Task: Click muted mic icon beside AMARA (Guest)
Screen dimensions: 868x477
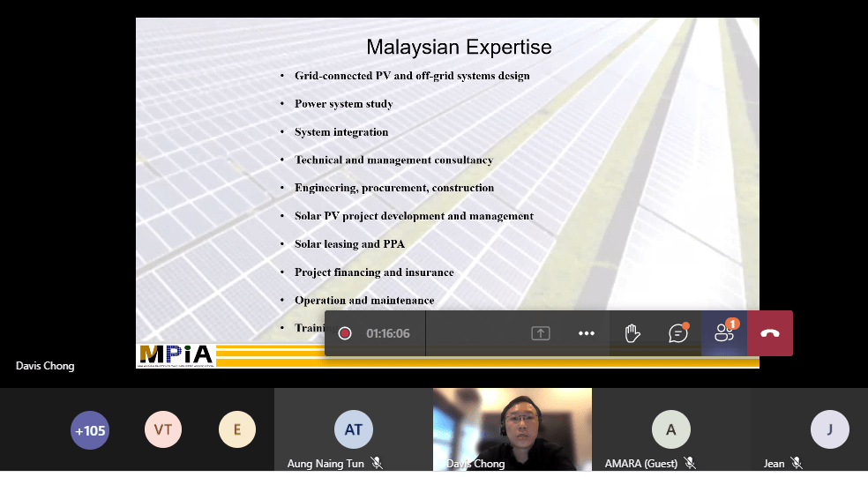Action: pos(691,463)
